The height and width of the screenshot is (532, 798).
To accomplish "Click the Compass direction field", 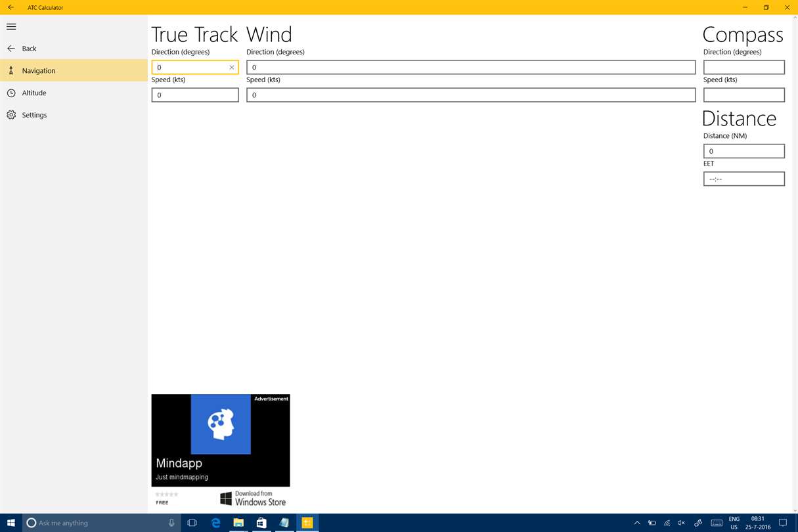I will (743, 67).
